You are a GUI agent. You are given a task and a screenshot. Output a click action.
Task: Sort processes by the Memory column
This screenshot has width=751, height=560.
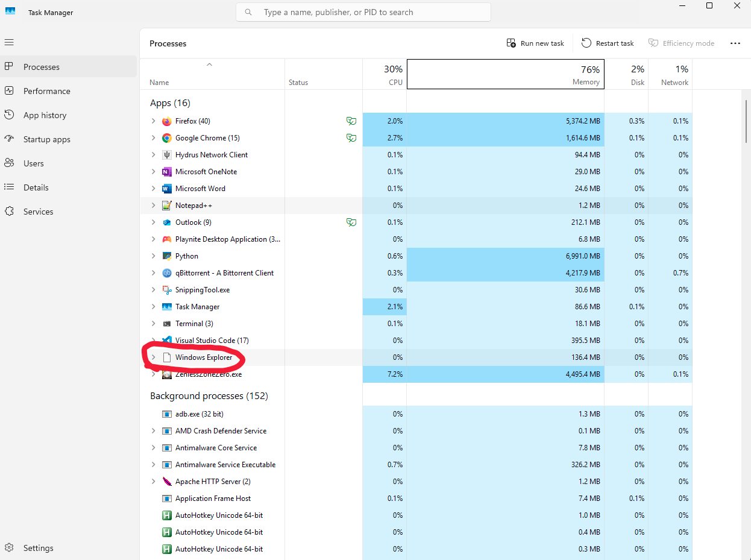click(x=506, y=74)
